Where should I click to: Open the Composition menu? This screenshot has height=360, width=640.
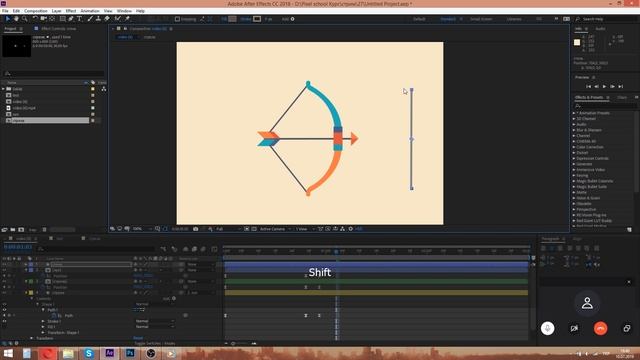pyautogui.click(x=36, y=11)
